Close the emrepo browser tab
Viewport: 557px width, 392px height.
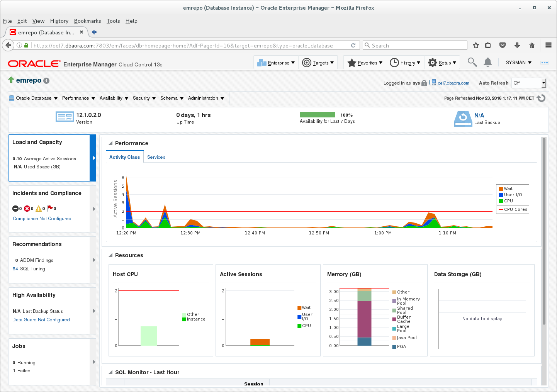pos(82,32)
